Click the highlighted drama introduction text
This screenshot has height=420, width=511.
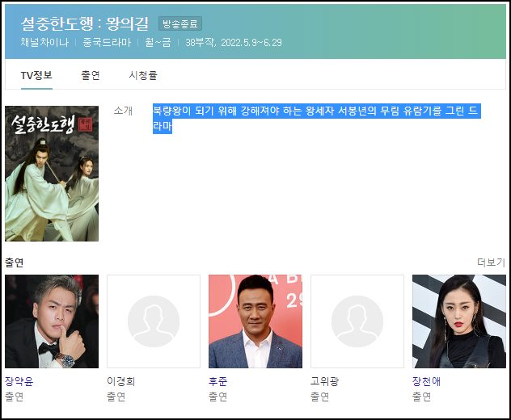point(316,119)
